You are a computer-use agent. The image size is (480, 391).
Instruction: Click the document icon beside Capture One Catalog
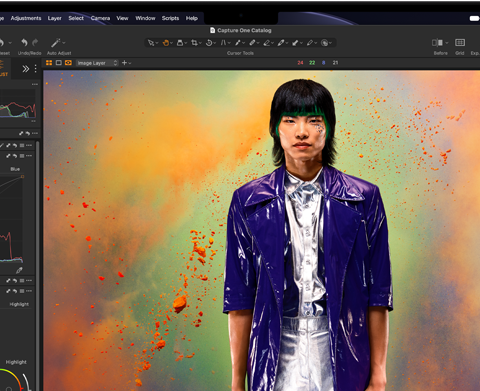[x=212, y=30]
